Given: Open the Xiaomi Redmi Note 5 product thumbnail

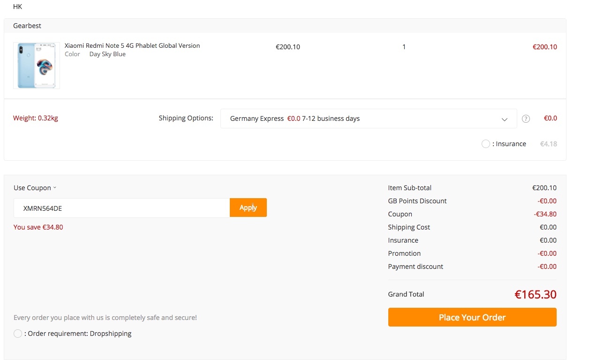Looking at the screenshot, I should (37, 66).
